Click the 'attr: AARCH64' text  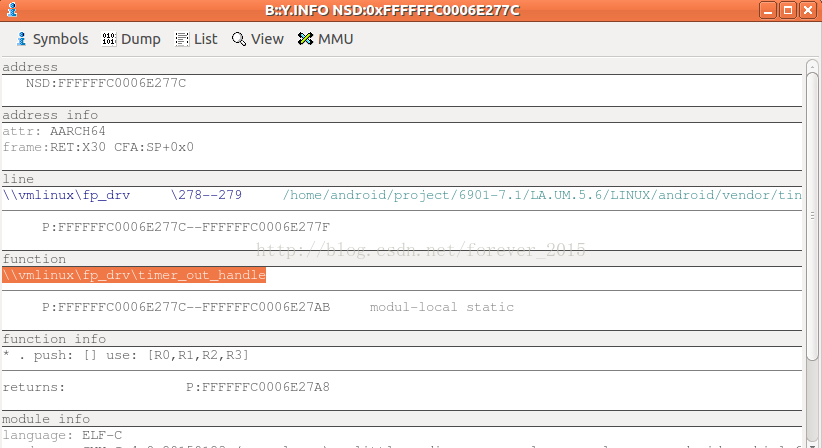point(54,131)
